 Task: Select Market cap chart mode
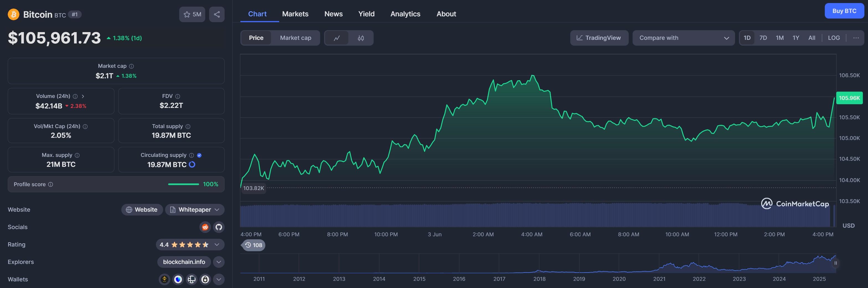click(296, 38)
